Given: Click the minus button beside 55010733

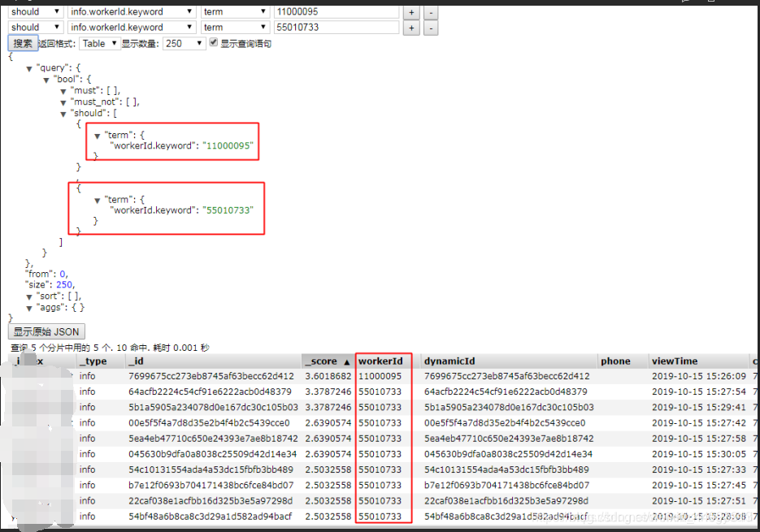Looking at the screenshot, I should coord(431,28).
